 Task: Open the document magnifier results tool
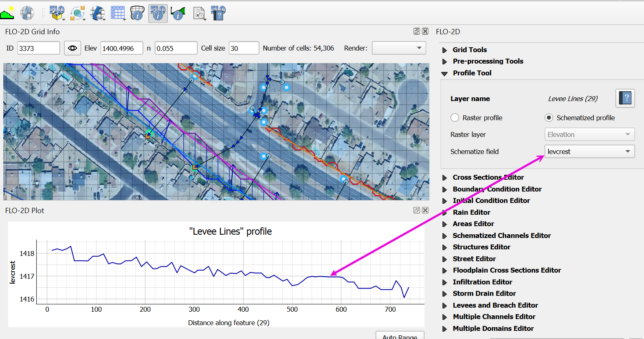tap(199, 13)
